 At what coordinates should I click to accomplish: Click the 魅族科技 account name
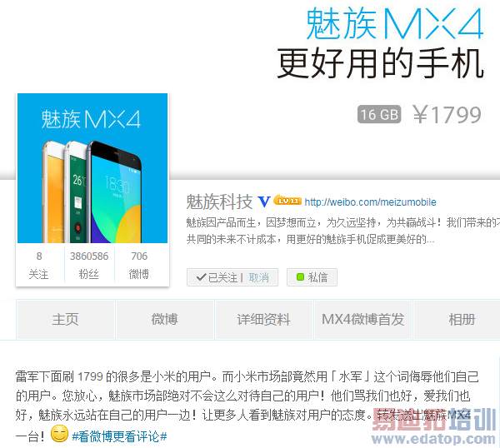[x=219, y=202]
